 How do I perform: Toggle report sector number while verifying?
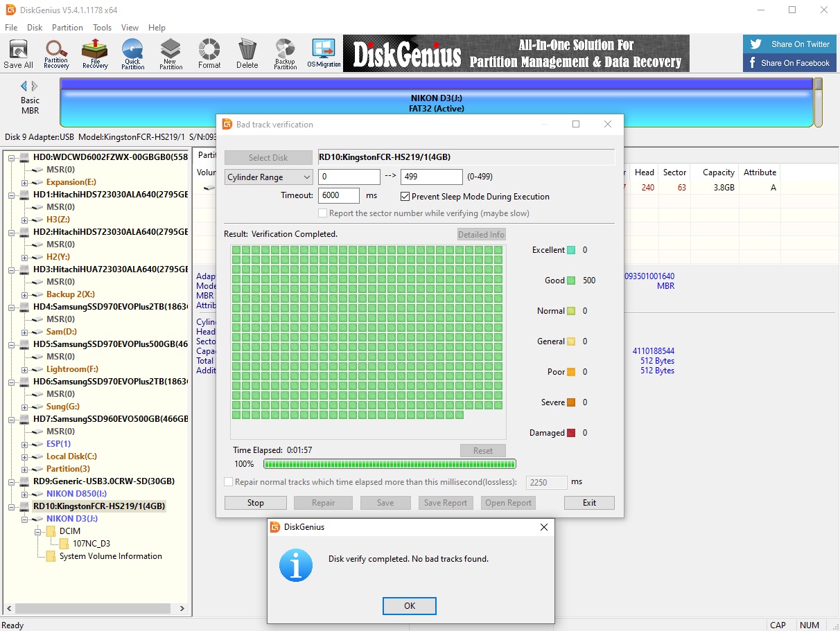[322, 213]
